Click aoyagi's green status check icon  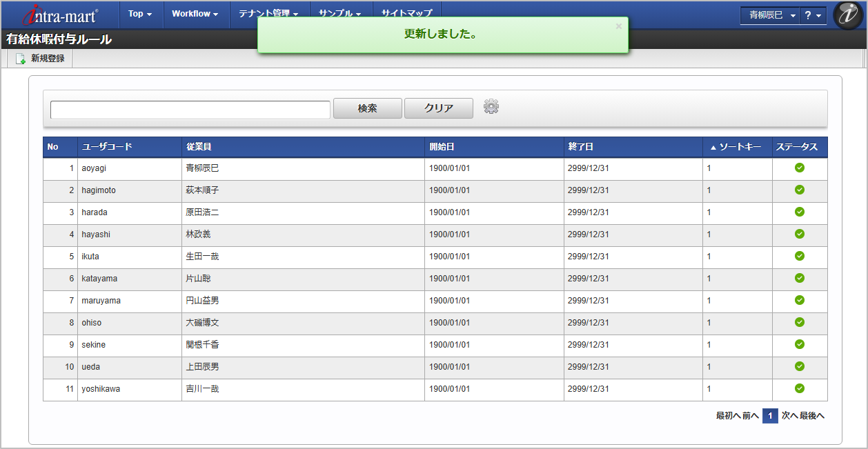coord(800,168)
